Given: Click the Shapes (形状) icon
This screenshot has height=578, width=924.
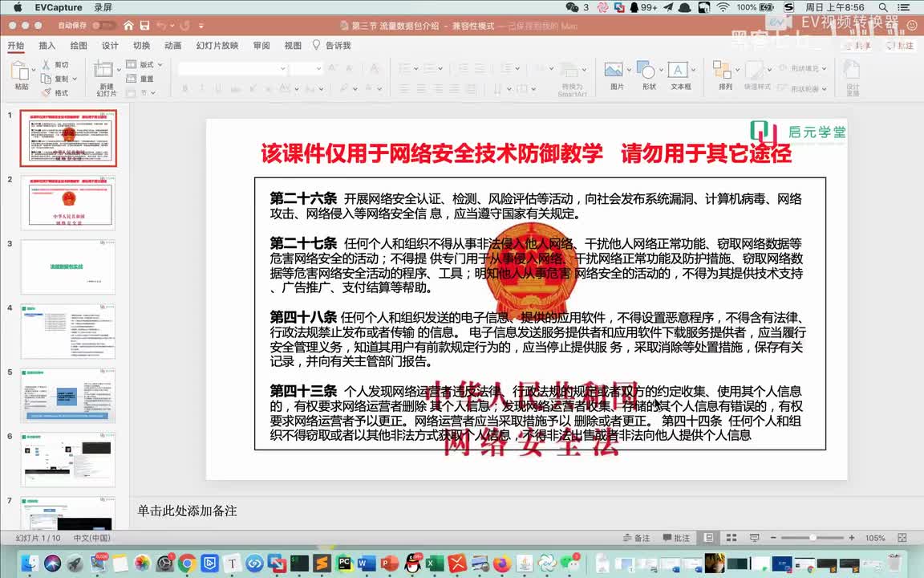Looking at the screenshot, I should tap(646, 70).
